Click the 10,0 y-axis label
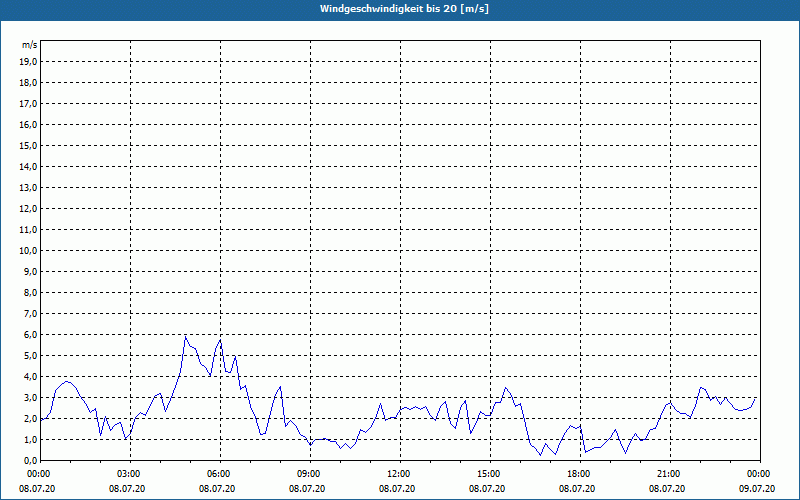The image size is (800, 500). click(29, 251)
